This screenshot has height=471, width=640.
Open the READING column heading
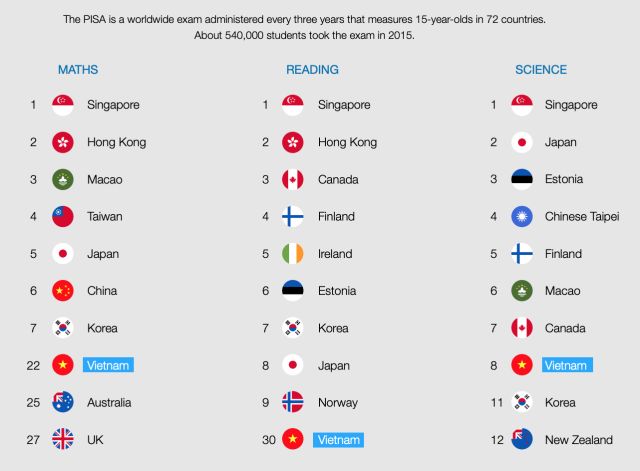[x=312, y=70]
